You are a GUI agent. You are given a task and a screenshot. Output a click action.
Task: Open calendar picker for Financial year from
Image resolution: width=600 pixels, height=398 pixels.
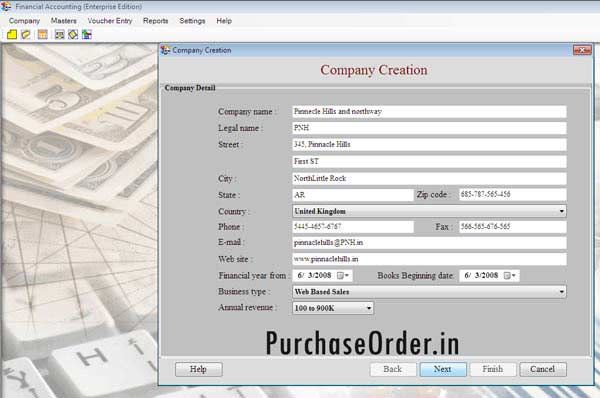tap(342, 276)
